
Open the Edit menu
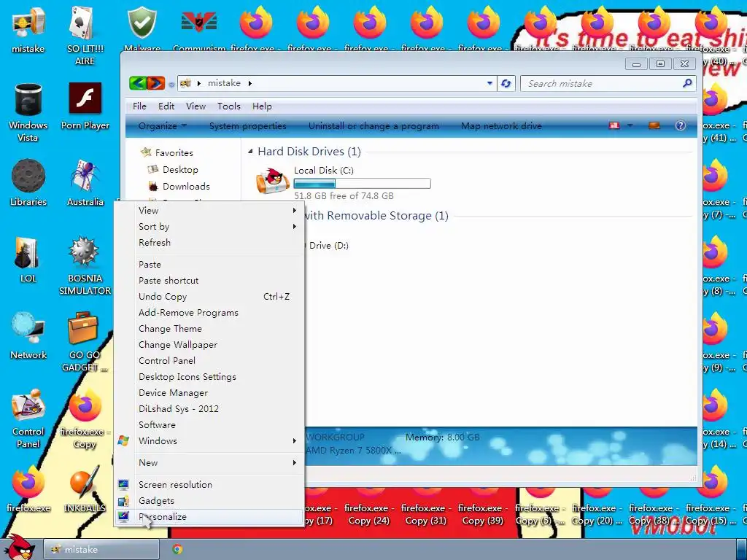[166, 106]
